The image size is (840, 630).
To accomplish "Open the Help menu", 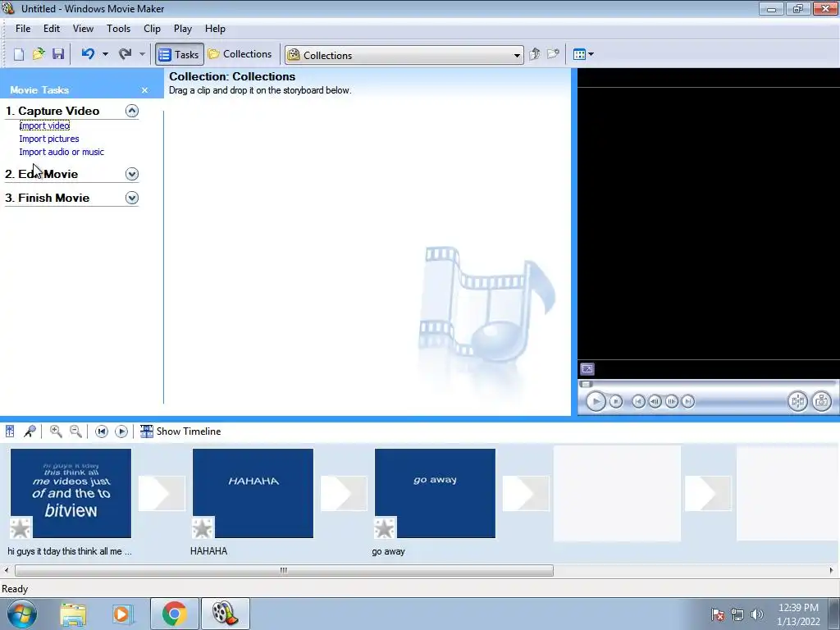I will (x=216, y=29).
